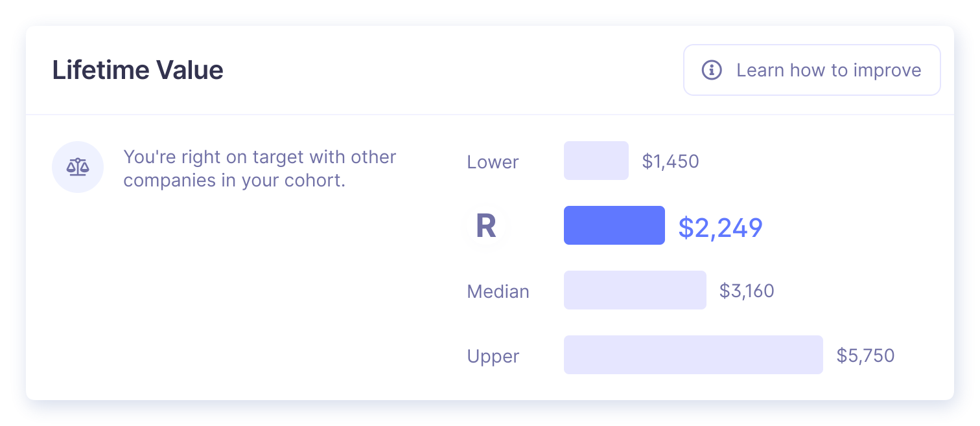Click the word 'Learn' in the button

[760, 70]
